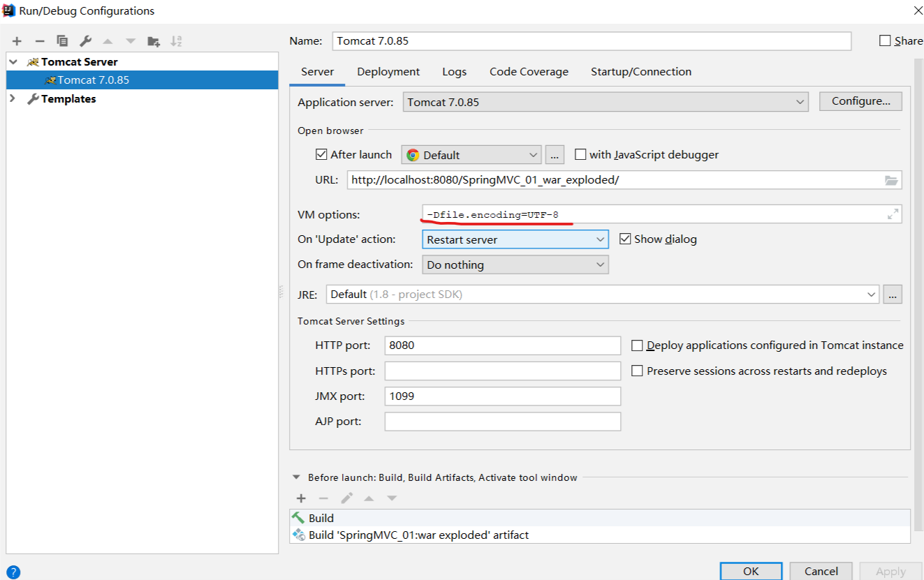The width and height of the screenshot is (924, 580).
Task: Toggle the After launch checkbox
Action: coord(321,154)
